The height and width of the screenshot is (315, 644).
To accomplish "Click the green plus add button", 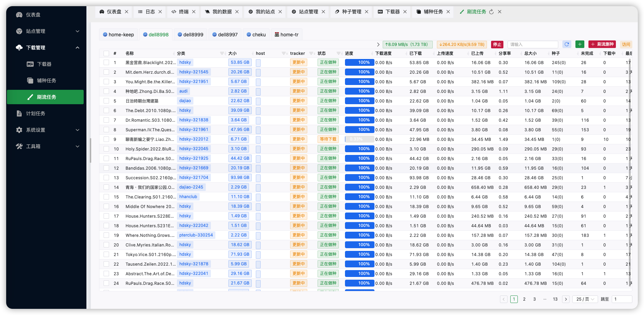I will click(x=580, y=44).
